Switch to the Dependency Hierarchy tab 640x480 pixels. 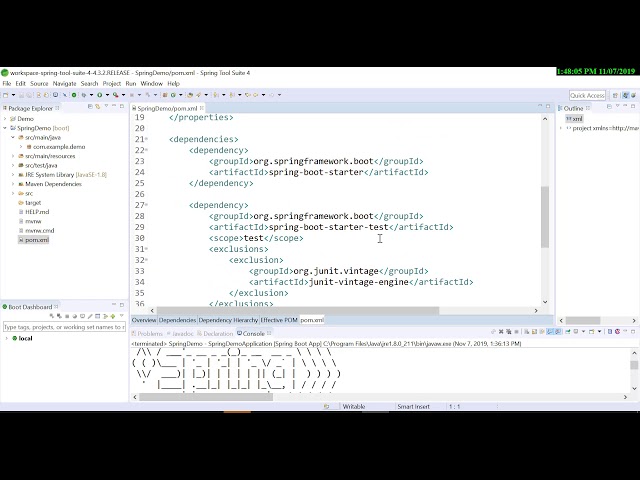point(228,320)
